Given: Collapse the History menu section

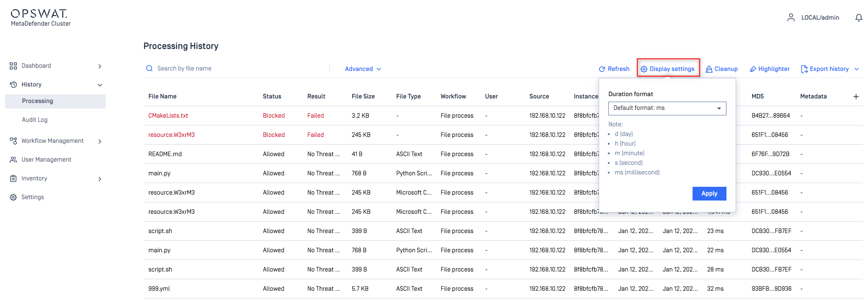Looking at the screenshot, I should [x=100, y=85].
